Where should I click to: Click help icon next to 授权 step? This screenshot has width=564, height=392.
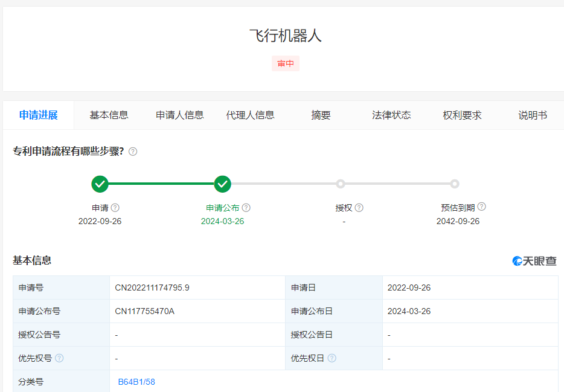(x=359, y=208)
